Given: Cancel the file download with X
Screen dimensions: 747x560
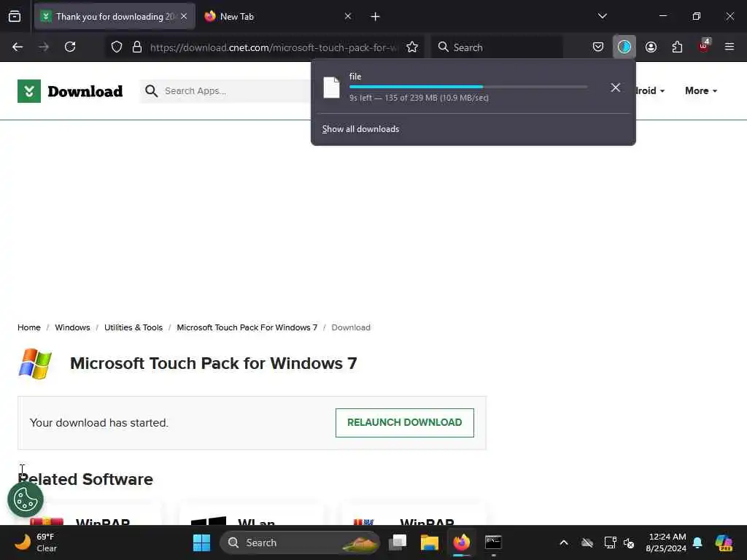Looking at the screenshot, I should pyautogui.click(x=615, y=87).
